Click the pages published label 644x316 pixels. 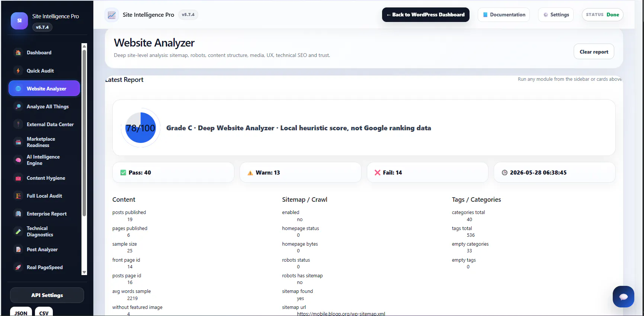130,229
